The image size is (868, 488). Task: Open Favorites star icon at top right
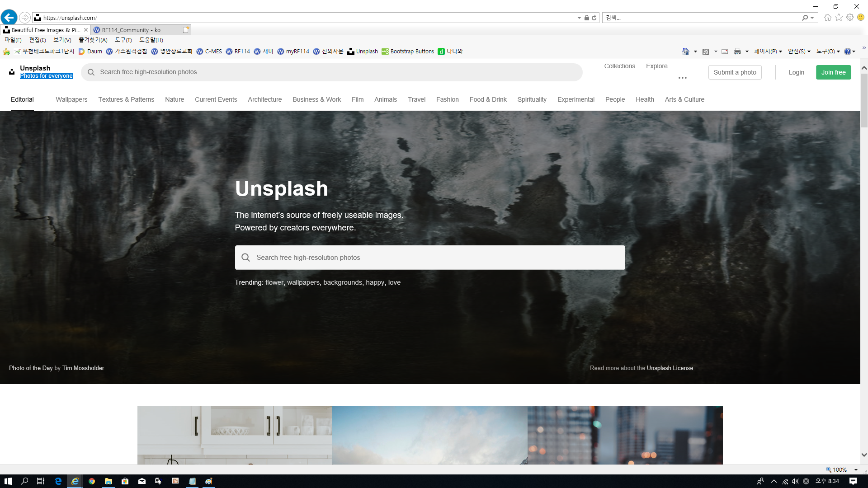pos(839,18)
